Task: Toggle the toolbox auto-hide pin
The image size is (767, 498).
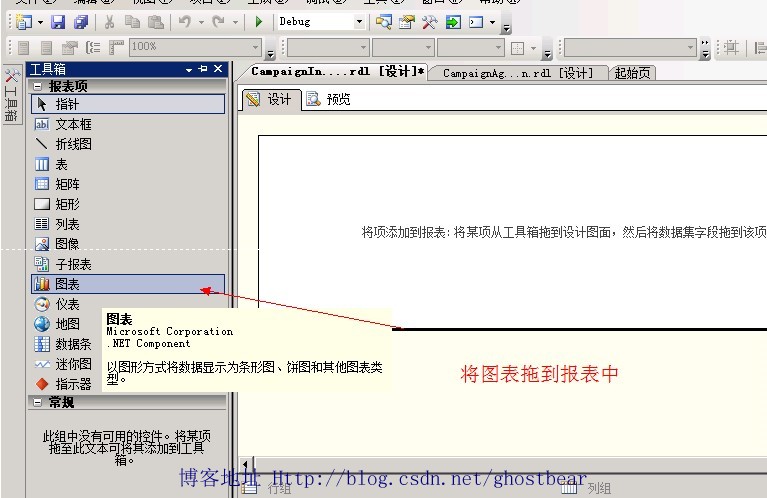Action: tap(203, 69)
